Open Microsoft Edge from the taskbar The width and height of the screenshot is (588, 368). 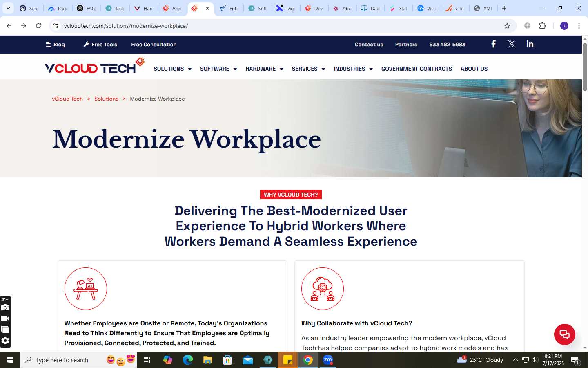click(188, 360)
